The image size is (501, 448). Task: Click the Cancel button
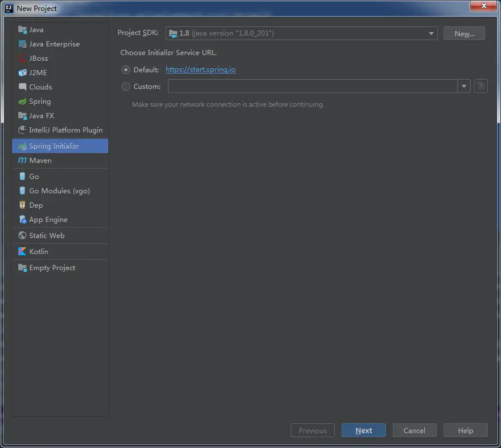tap(414, 430)
